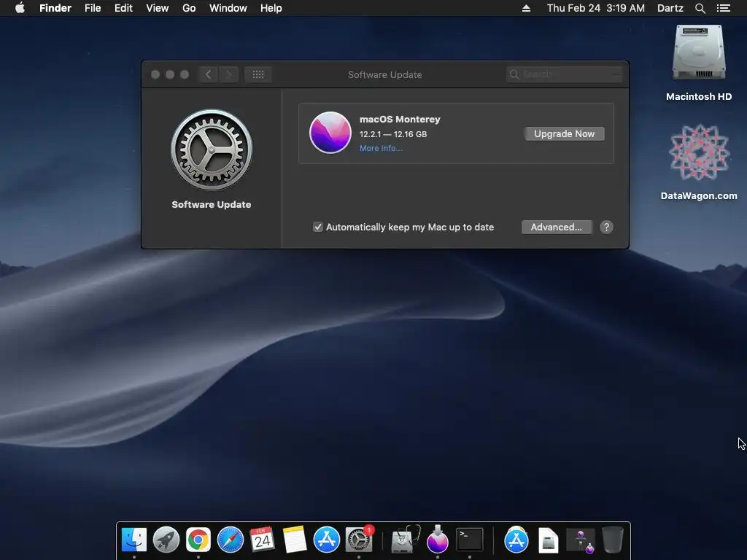This screenshot has width=747, height=560.
Task: Open System Preferences with badge in Dock
Action: click(358, 540)
